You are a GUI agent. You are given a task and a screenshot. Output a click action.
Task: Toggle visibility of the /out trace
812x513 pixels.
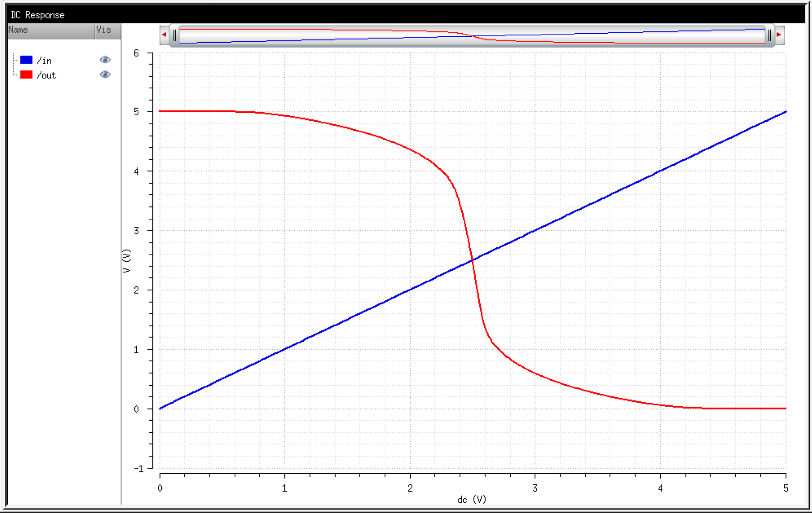click(x=105, y=75)
